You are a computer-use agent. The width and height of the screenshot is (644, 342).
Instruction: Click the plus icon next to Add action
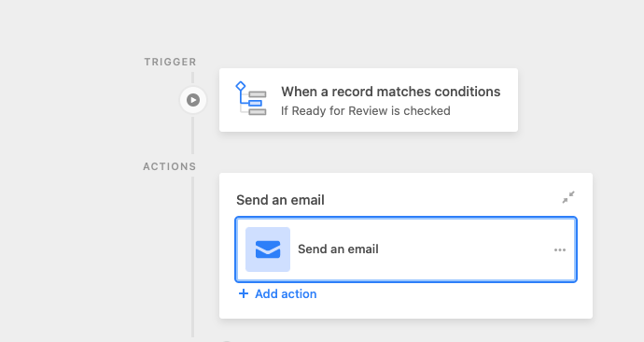coord(244,293)
